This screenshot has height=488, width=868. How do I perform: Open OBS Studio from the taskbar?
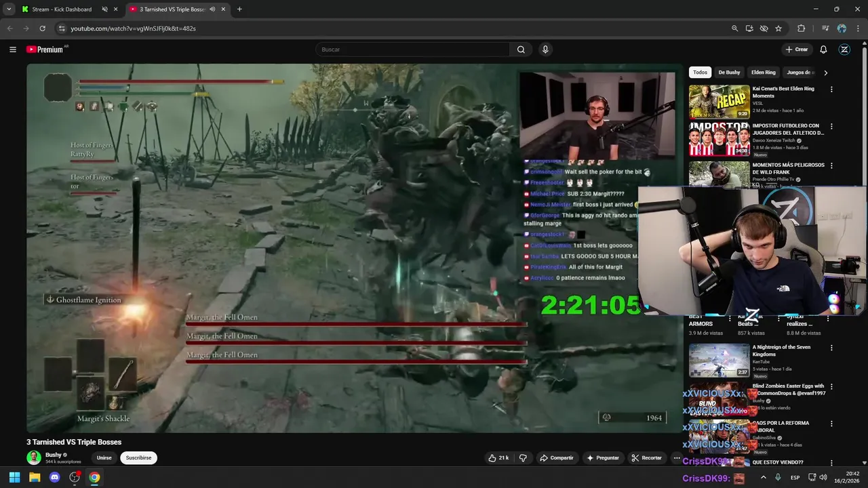(75, 477)
